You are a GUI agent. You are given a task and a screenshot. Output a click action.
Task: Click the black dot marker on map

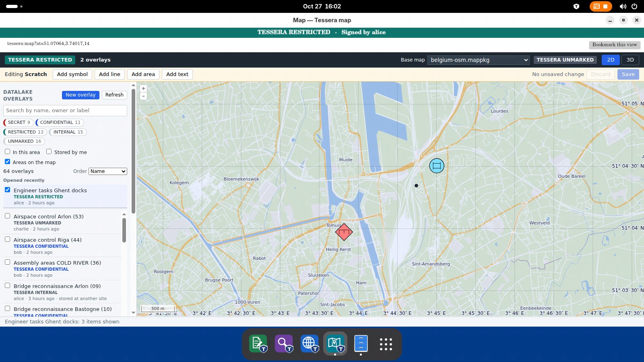[416, 185]
